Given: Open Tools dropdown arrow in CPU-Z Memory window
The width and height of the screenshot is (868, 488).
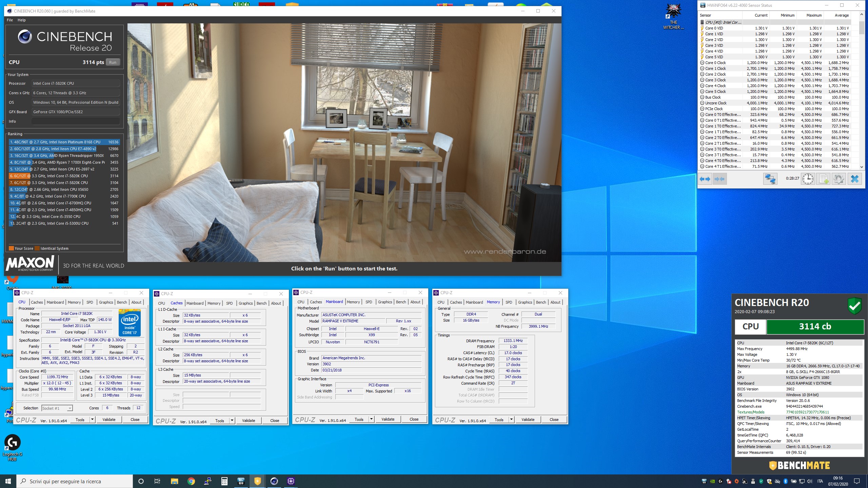Looking at the screenshot, I should tap(511, 420).
